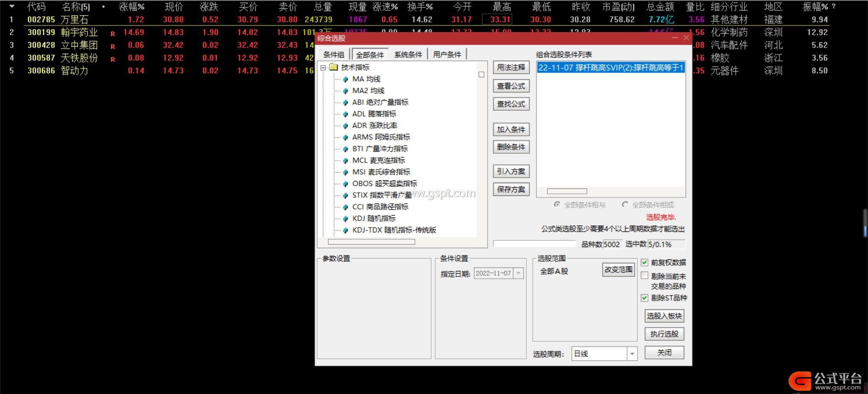Select the 撑杆跳高SVIP condition entry
868x394 pixels.
coord(611,68)
